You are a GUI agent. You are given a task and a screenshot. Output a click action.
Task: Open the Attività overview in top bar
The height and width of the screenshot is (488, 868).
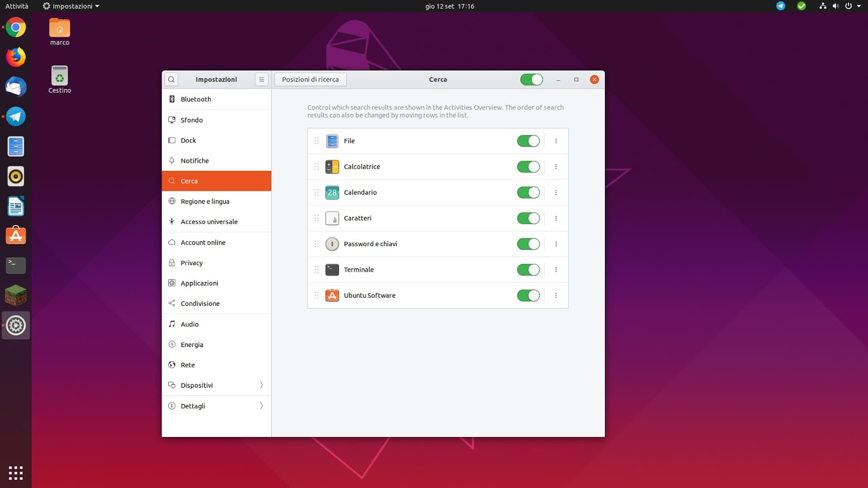click(17, 6)
